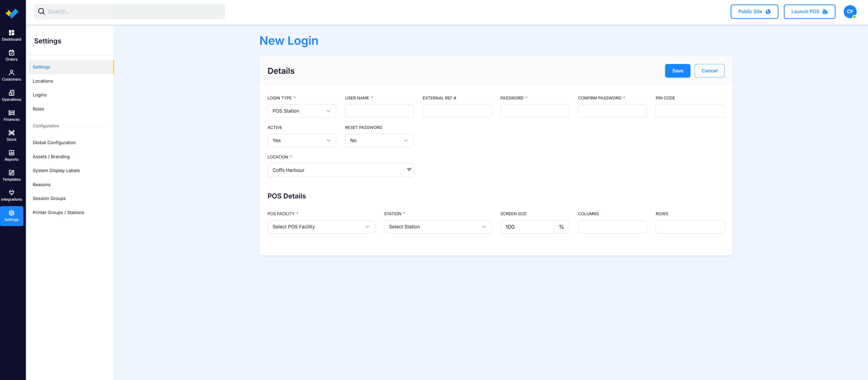The height and width of the screenshot is (380, 868).
Task: Open the Active Yes dropdown
Action: click(x=302, y=141)
